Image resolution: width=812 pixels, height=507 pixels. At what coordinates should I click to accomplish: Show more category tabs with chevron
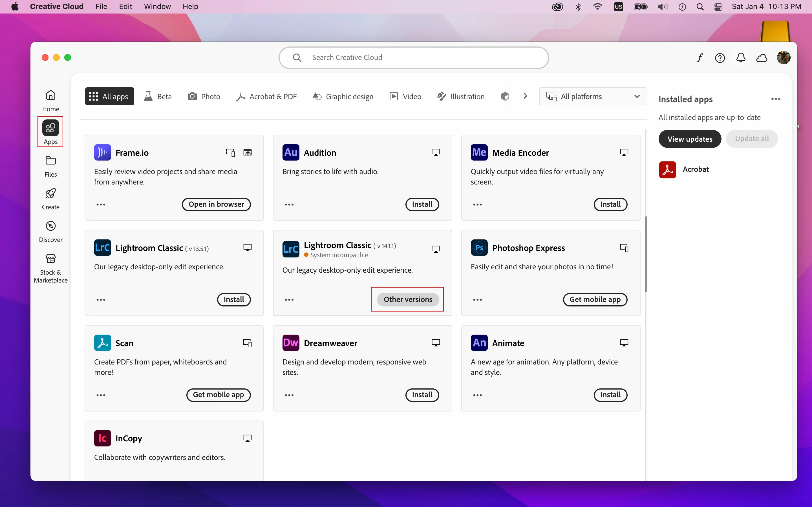pos(526,96)
